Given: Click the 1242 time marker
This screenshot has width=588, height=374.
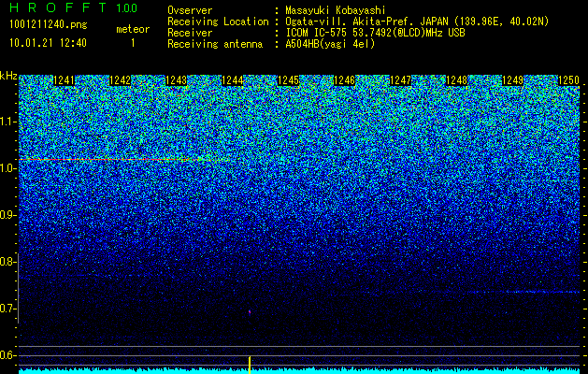Looking at the screenshot, I should [121, 80].
